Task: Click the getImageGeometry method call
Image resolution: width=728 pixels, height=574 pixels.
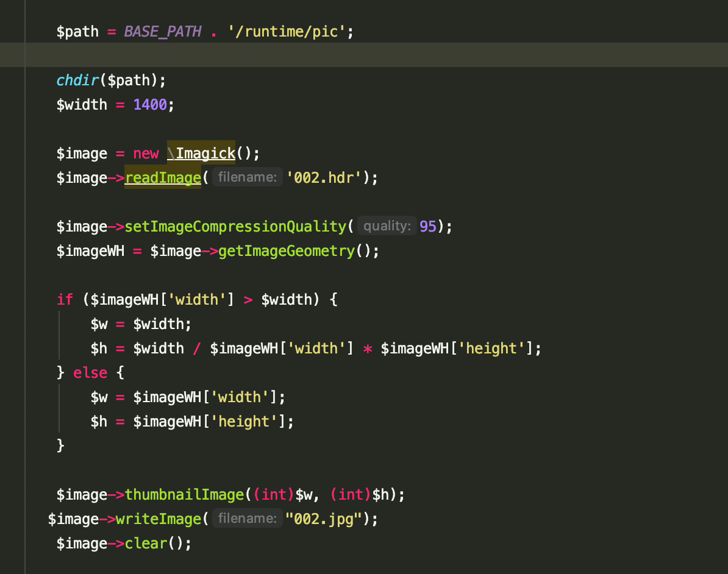Action: [x=287, y=250]
